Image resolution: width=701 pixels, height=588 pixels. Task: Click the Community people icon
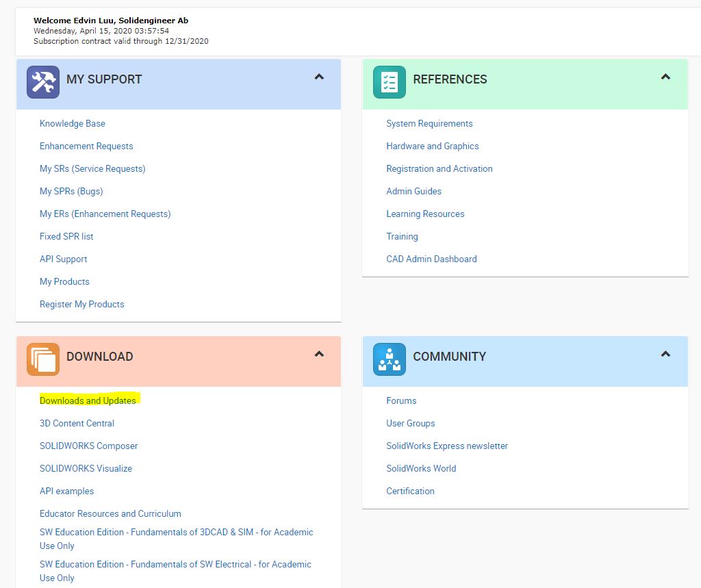click(389, 359)
